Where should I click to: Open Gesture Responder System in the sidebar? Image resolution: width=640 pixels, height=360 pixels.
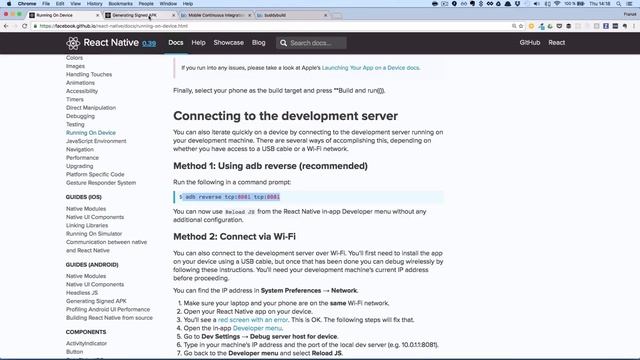[x=101, y=183]
